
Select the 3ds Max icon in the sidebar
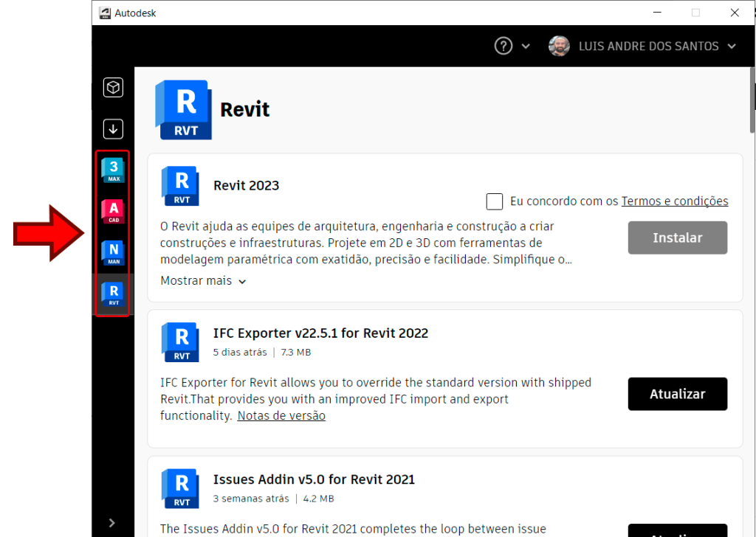[x=112, y=171]
